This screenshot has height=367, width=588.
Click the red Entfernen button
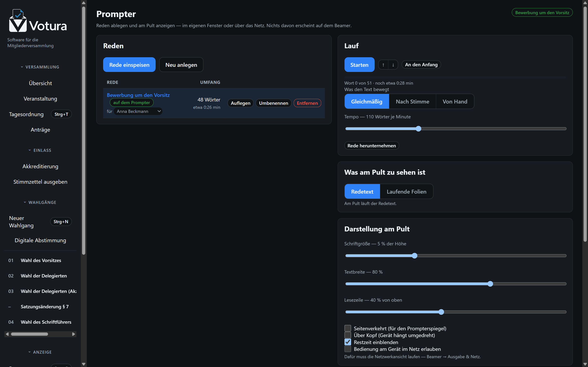click(307, 103)
